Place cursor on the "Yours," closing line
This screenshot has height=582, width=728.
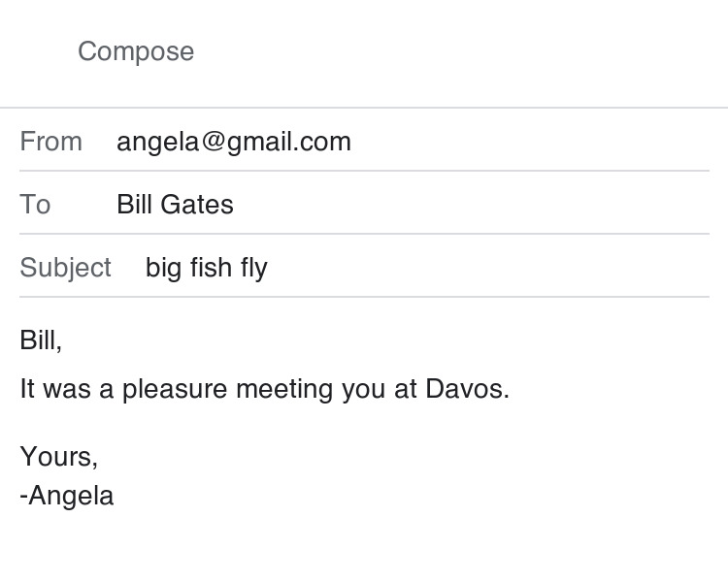(58, 456)
